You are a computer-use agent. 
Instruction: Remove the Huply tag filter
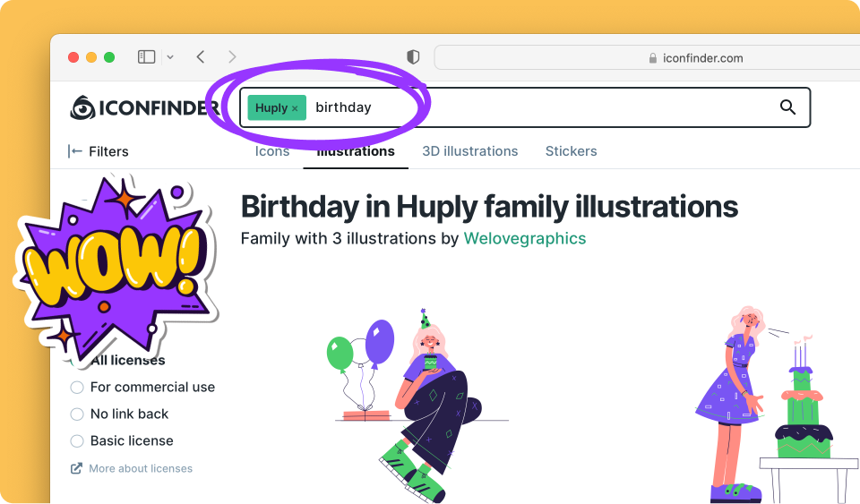point(295,108)
